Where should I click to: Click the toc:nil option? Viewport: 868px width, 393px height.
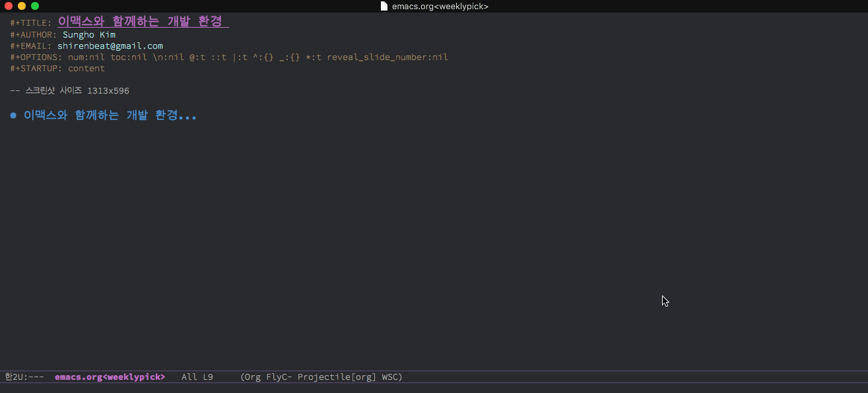pyautogui.click(x=129, y=57)
